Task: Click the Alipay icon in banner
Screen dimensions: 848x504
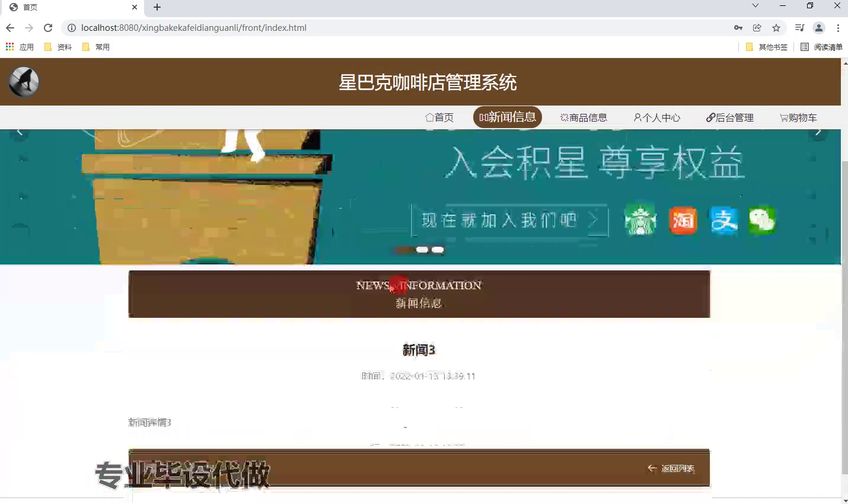Action: coord(724,221)
